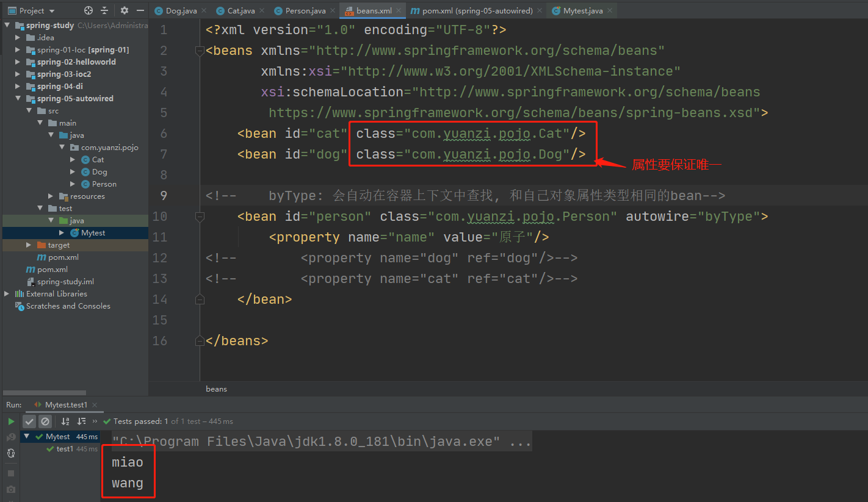The width and height of the screenshot is (868, 502).
Task: Click fold marker at line 10
Action: click(199, 217)
